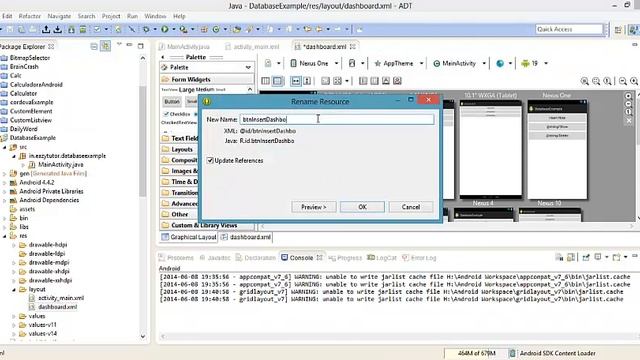Switch to the dashboard.xml source tab
The image size is (640, 360).
[x=246, y=237]
